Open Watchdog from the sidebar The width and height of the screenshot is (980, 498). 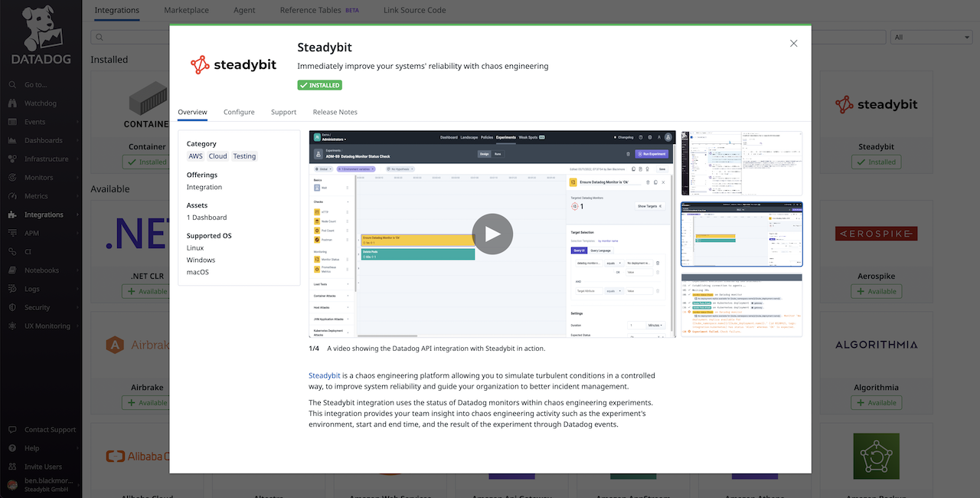[41, 103]
